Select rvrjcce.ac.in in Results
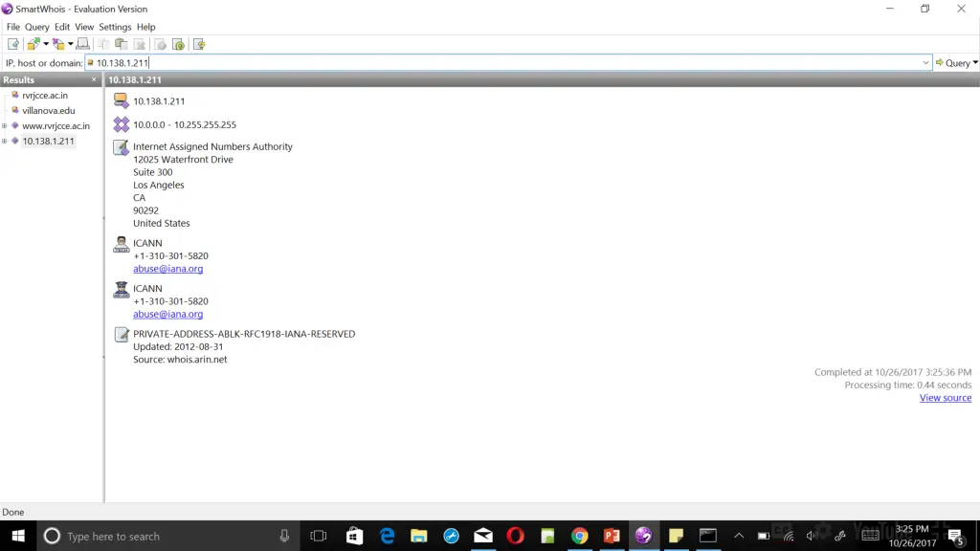 click(45, 95)
